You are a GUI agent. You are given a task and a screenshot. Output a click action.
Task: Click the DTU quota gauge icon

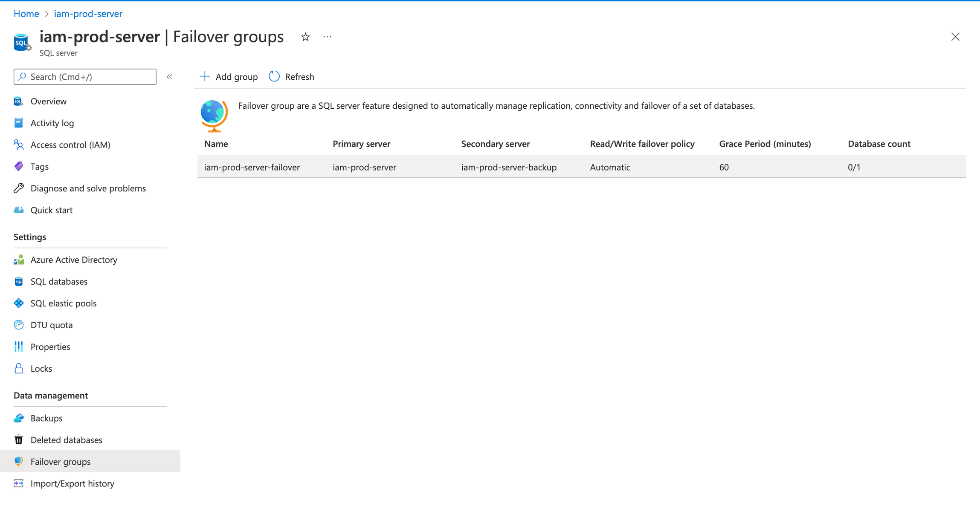click(18, 325)
